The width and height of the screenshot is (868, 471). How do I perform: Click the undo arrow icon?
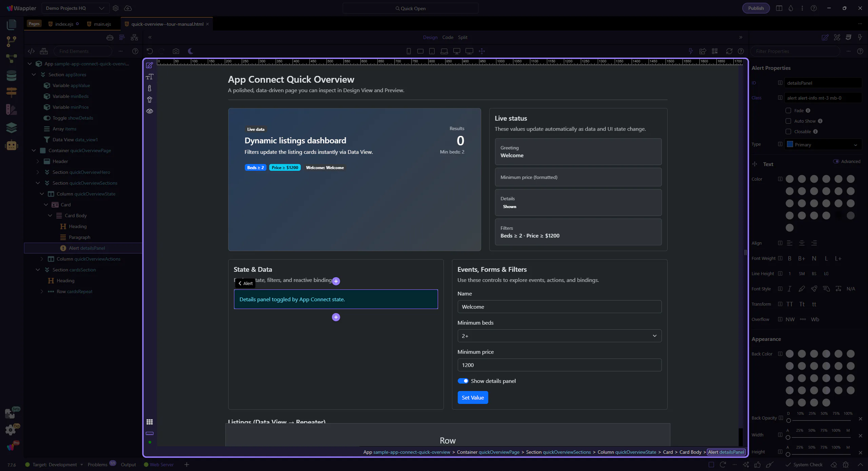[150, 51]
